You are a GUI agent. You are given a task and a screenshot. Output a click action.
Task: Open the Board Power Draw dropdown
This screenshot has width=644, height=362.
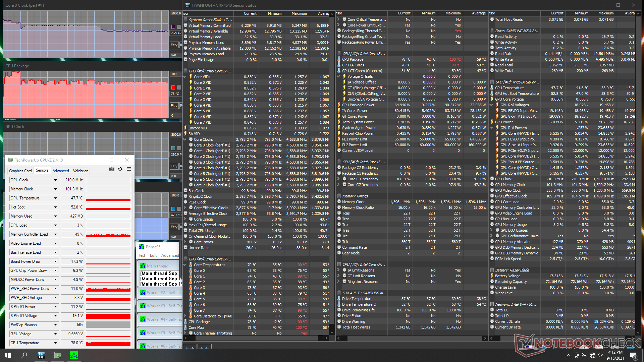[x=55, y=261]
